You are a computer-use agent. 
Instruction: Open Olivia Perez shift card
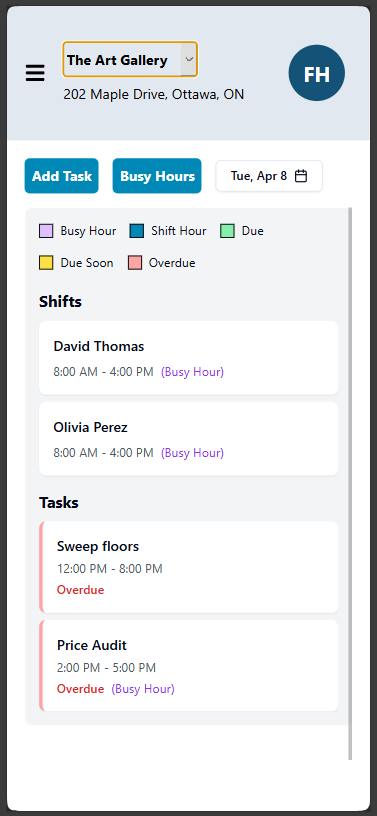(x=188, y=438)
